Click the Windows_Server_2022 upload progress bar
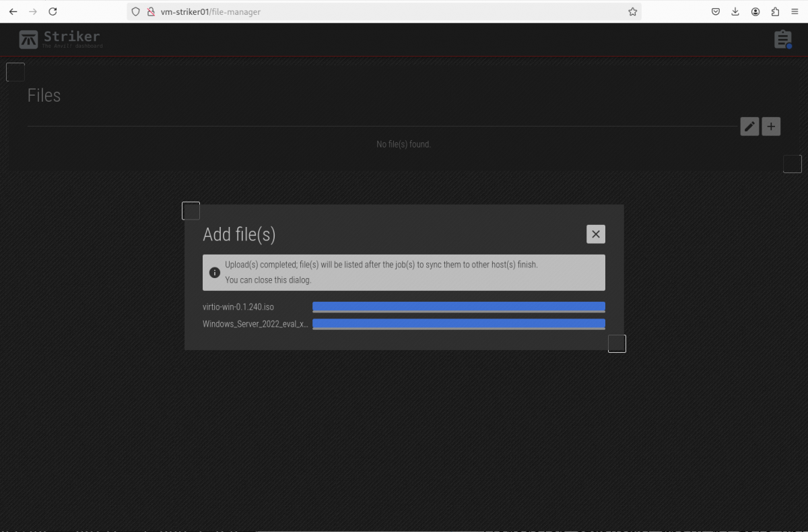808x532 pixels. 459,324
